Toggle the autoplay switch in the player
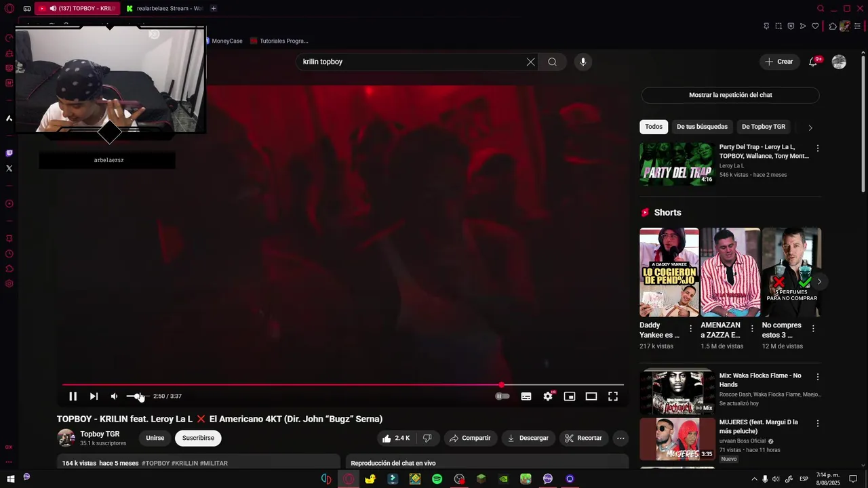Viewport: 868px width, 488px height. [x=502, y=396]
